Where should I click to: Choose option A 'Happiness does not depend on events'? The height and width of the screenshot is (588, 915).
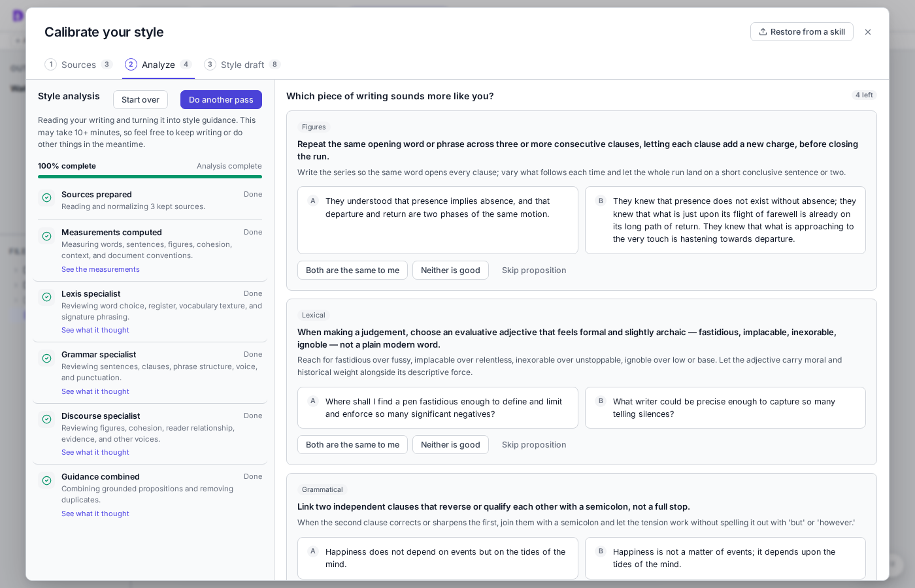click(438, 558)
